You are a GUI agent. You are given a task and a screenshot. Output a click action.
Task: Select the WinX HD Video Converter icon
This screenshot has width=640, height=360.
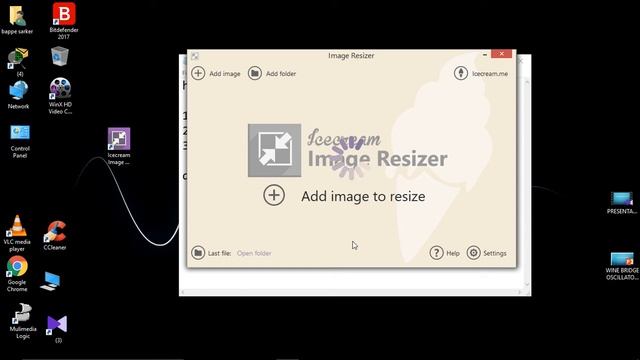[x=60, y=96]
